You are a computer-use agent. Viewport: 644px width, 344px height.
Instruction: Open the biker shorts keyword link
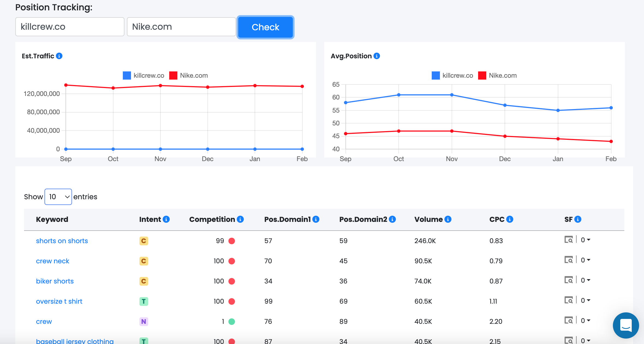[x=55, y=281]
